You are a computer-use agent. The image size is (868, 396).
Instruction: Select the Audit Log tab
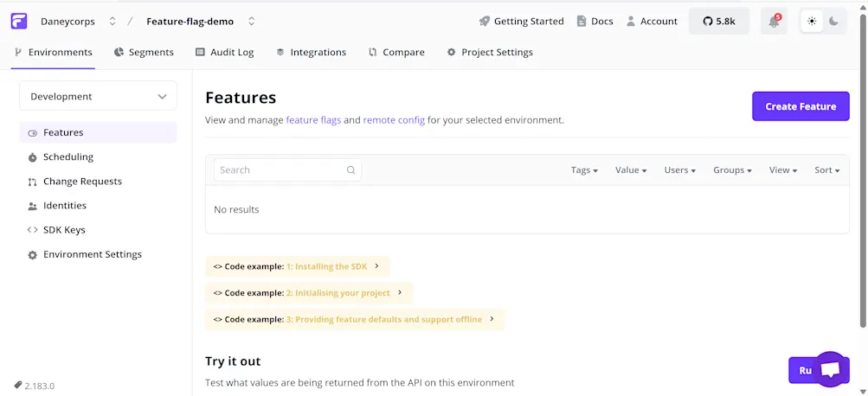pos(225,53)
